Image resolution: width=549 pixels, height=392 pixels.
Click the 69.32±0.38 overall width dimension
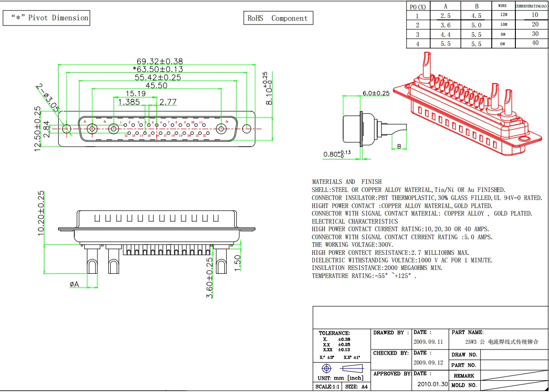click(159, 61)
